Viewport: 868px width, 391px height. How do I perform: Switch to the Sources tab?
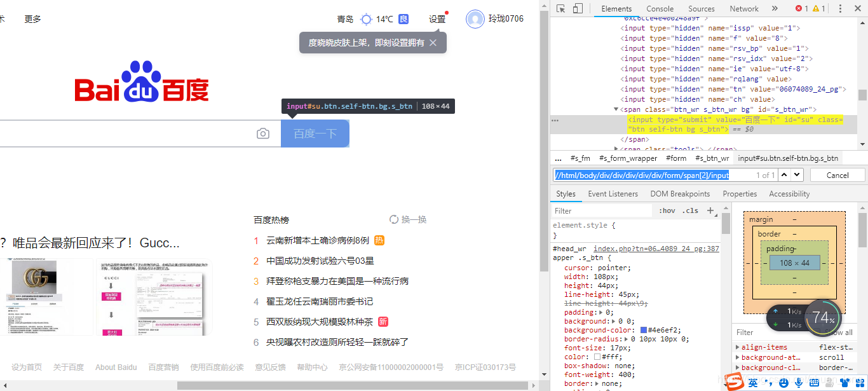tap(702, 8)
